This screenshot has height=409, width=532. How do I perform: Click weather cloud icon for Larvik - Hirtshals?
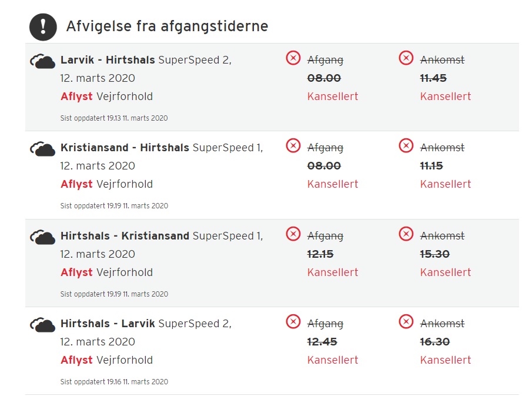42,61
